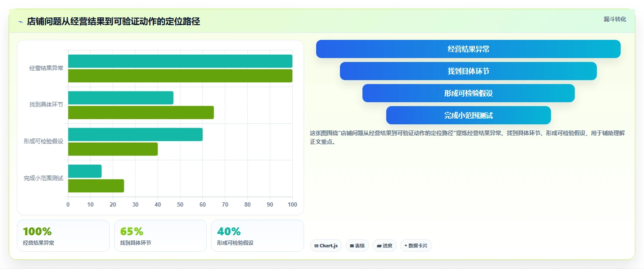The height and width of the screenshot is (269, 644).
Task: Click the Chart.js tag chip
Action: 326,246
